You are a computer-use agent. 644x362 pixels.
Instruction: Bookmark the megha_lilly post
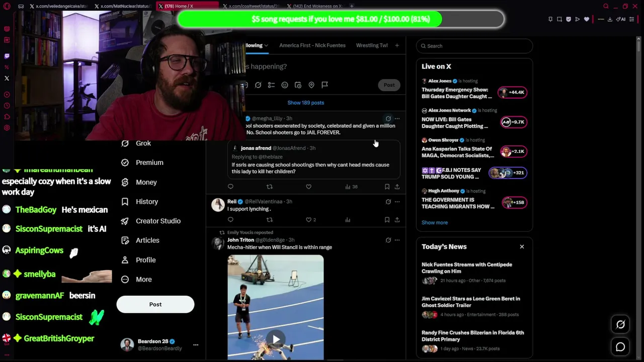[387, 187]
